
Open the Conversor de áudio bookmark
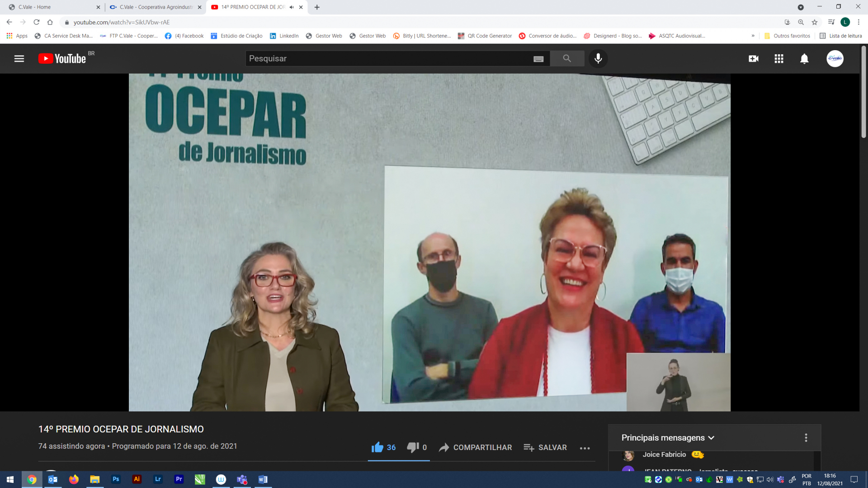click(547, 36)
